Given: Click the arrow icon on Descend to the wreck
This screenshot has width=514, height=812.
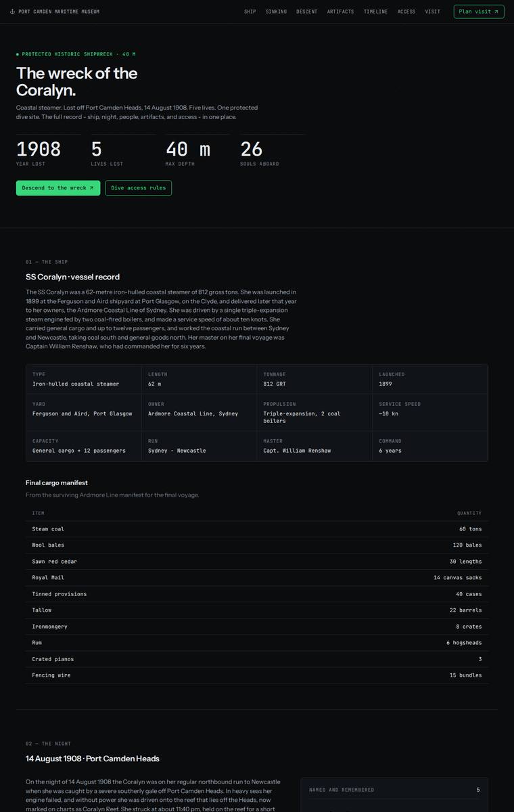Looking at the screenshot, I should click(91, 188).
